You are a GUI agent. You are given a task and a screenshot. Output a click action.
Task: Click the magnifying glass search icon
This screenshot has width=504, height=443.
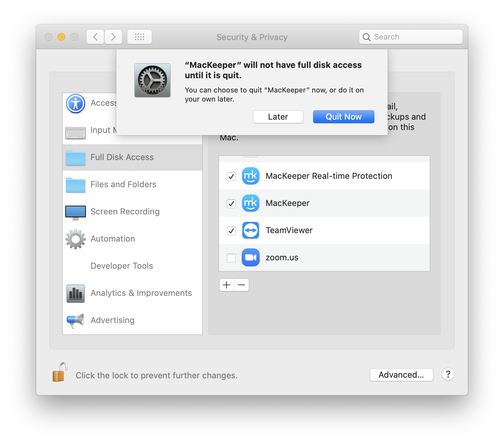(x=366, y=37)
